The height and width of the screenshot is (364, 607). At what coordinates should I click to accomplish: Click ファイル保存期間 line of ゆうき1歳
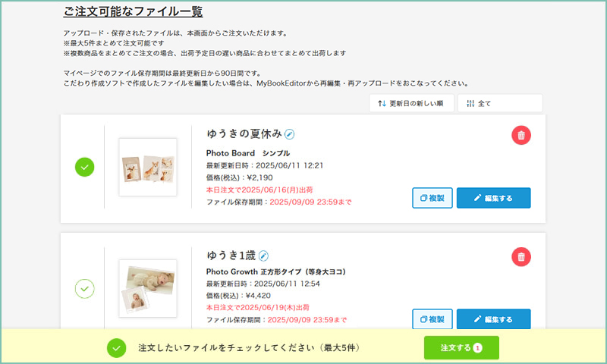(276, 320)
